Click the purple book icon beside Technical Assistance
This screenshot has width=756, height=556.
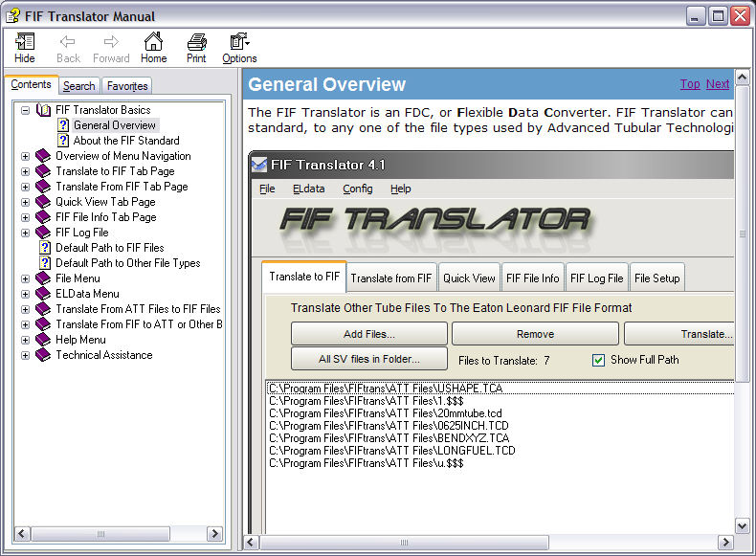click(x=43, y=355)
